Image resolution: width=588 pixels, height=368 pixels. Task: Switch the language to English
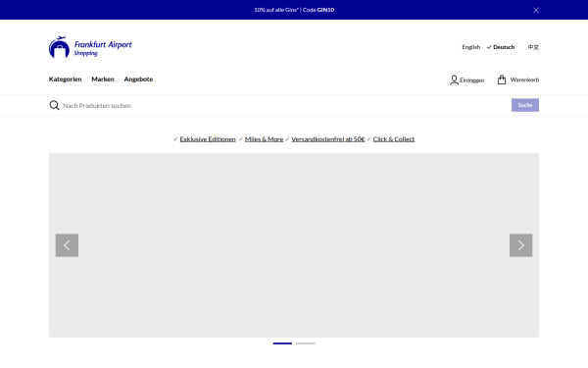pos(471,47)
